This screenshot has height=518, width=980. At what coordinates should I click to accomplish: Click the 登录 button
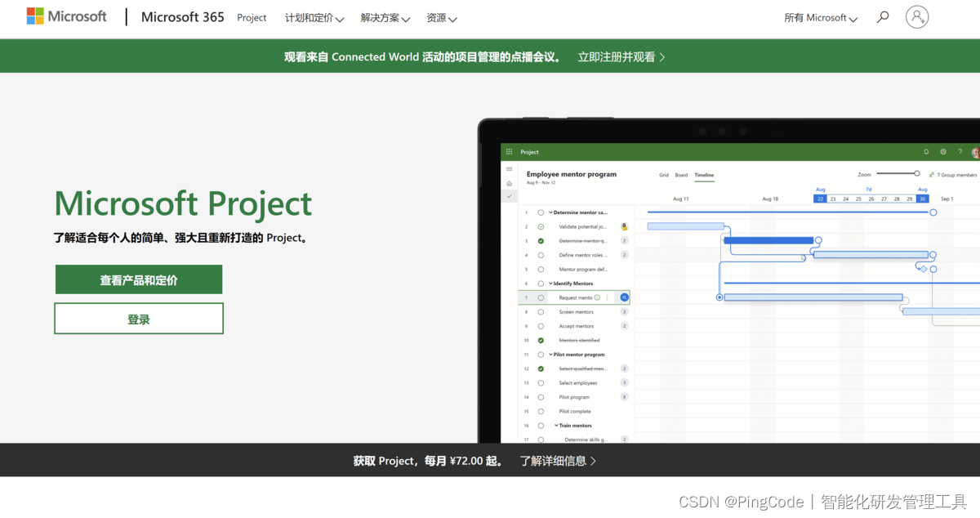tap(139, 319)
